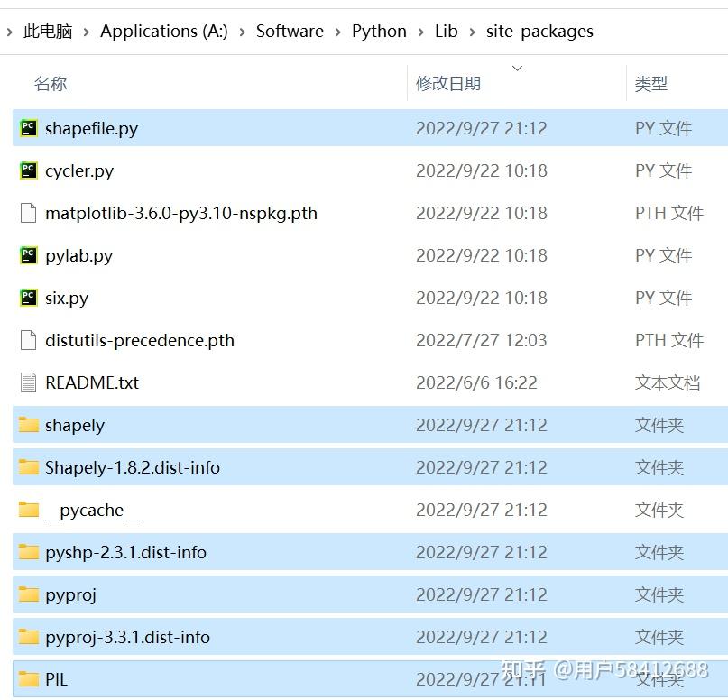Click the PIL folder icon
728x700 pixels.
[x=28, y=678]
